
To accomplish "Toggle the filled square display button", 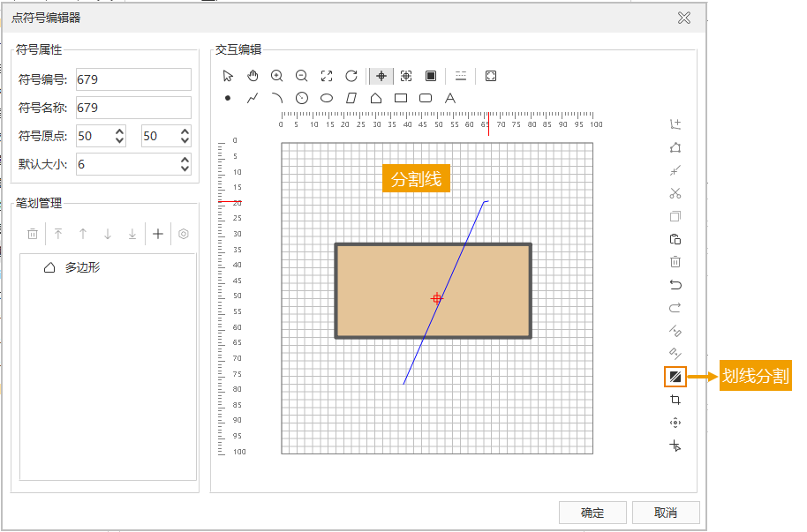I will [x=431, y=76].
